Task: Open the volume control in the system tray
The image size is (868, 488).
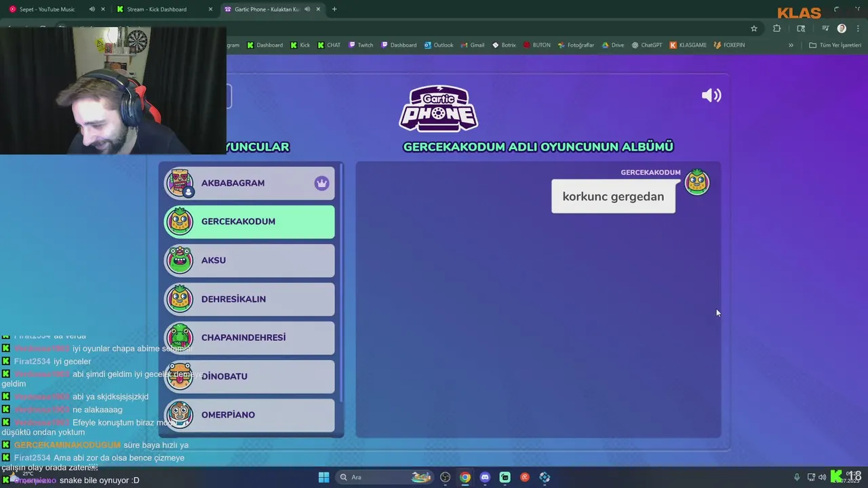Action: 822,477
